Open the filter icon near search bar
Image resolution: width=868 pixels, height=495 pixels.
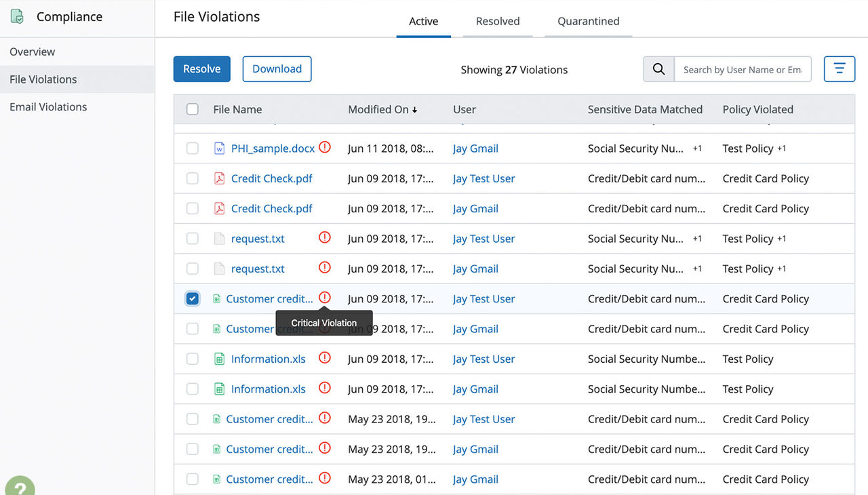coord(839,68)
